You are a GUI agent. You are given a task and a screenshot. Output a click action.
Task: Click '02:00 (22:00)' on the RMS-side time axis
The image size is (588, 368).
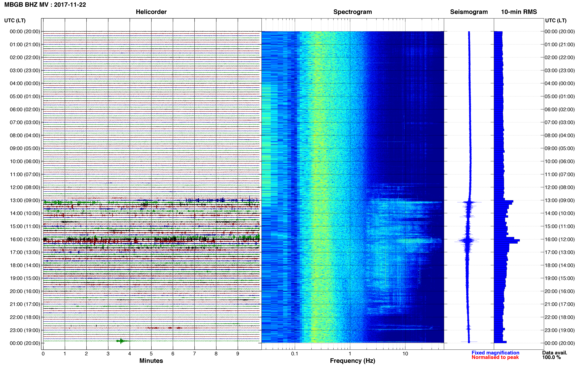560,57
